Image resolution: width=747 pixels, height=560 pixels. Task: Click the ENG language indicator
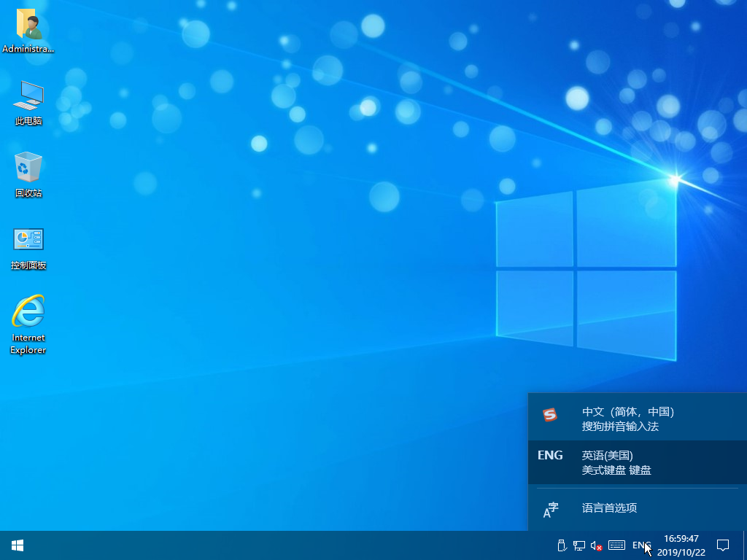(x=641, y=545)
